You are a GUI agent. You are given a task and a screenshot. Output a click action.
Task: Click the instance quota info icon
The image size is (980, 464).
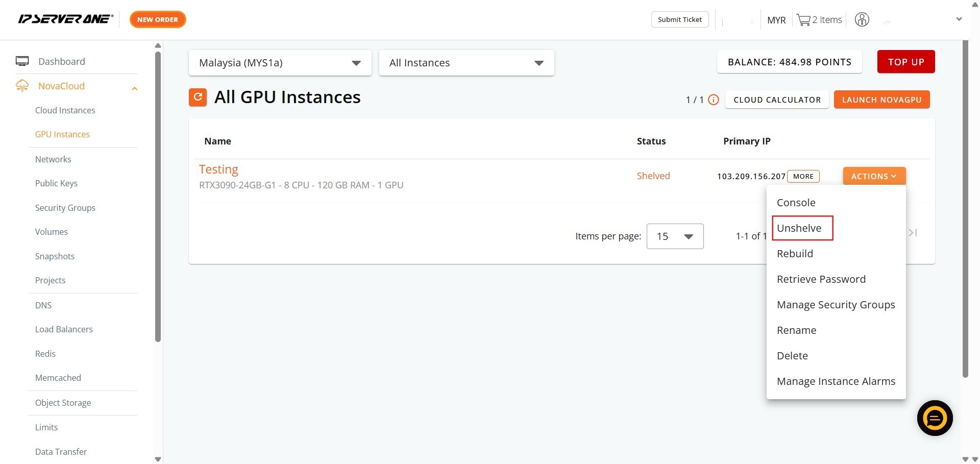pyautogui.click(x=714, y=100)
